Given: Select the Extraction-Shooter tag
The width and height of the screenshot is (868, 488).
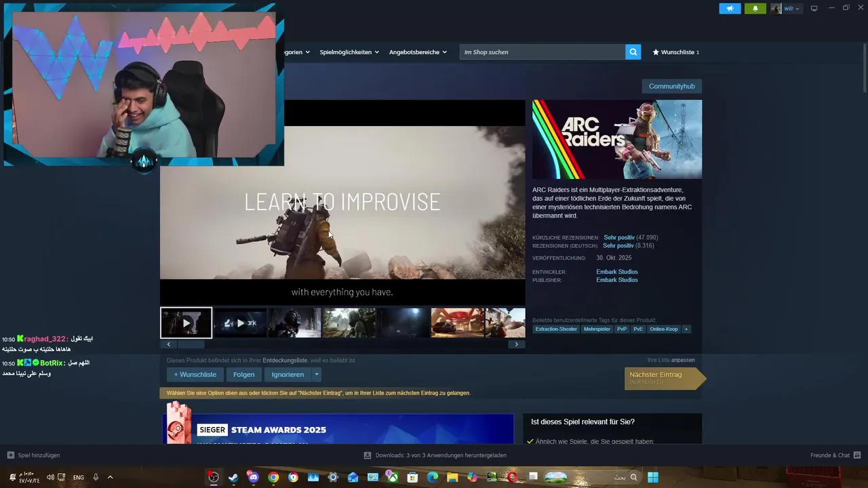Looking at the screenshot, I should click(x=556, y=329).
